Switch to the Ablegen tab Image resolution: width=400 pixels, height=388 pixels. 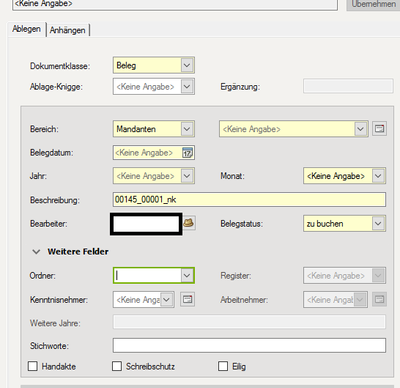[x=26, y=29]
